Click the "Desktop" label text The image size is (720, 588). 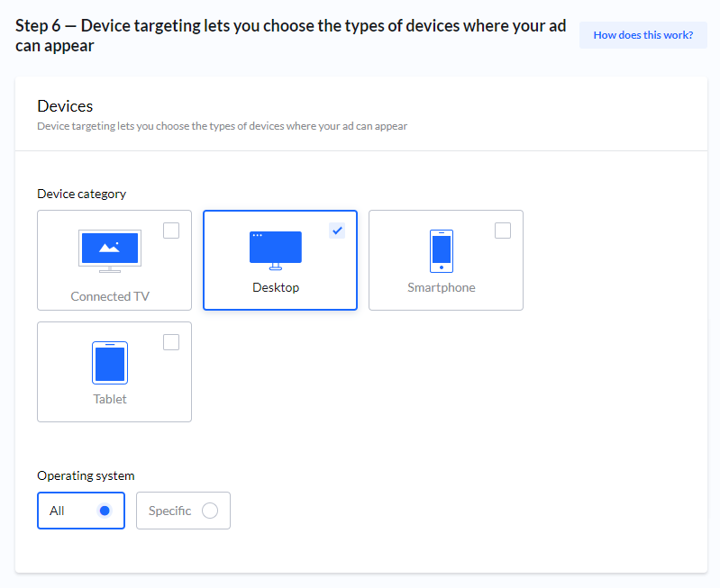(276, 288)
